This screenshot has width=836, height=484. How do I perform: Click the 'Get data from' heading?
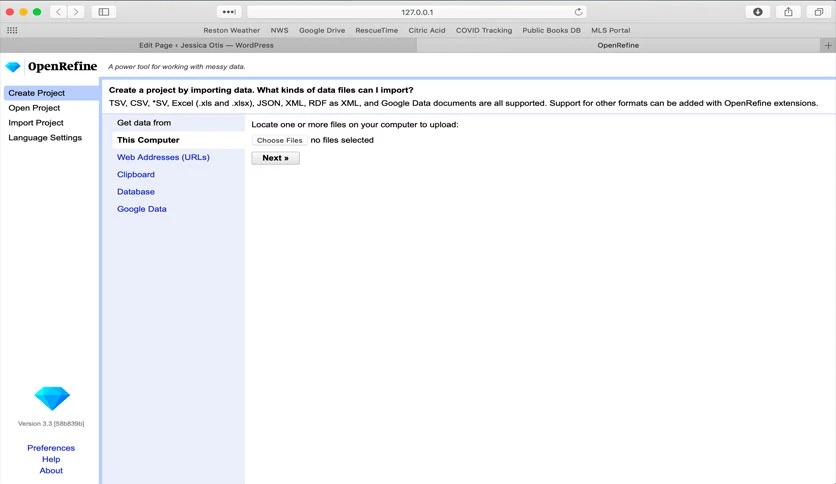click(x=144, y=123)
